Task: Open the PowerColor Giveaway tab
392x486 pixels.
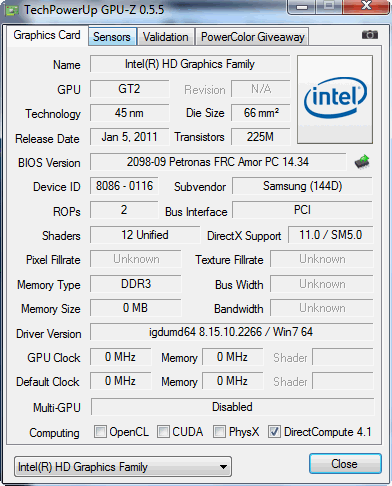Action: click(x=253, y=37)
